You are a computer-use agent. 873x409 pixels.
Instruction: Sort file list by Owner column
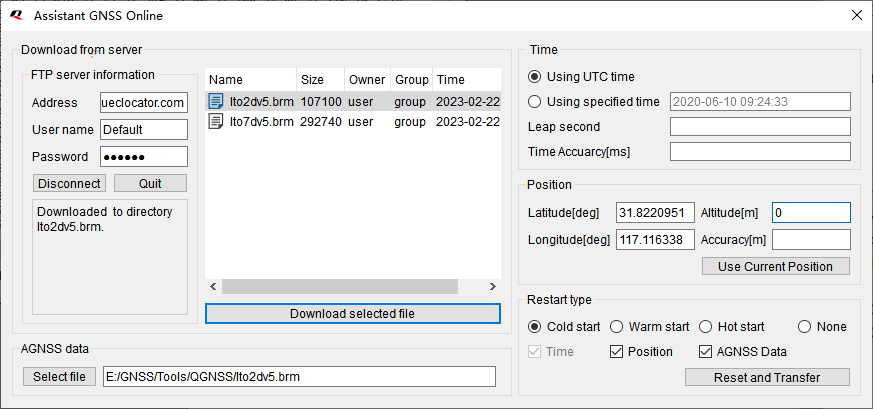click(367, 80)
